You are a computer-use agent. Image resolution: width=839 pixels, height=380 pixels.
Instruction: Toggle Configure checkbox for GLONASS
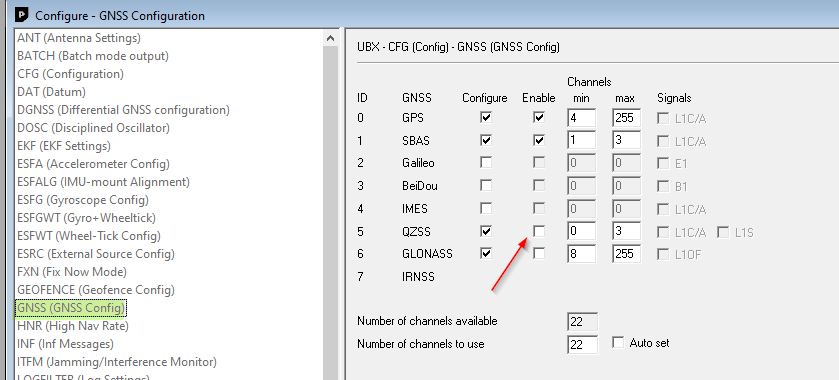(x=486, y=254)
